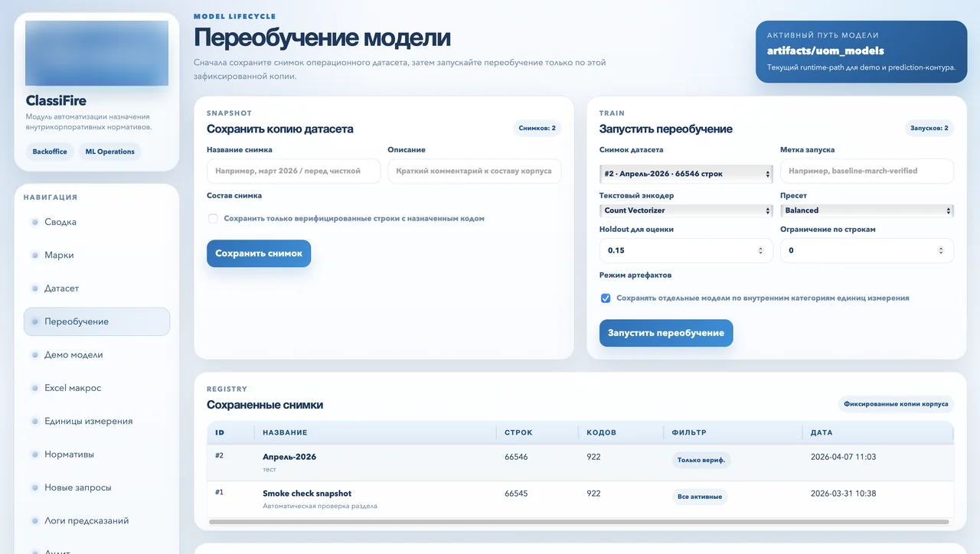Click the Smoke check snapshot name

click(x=307, y=494)
